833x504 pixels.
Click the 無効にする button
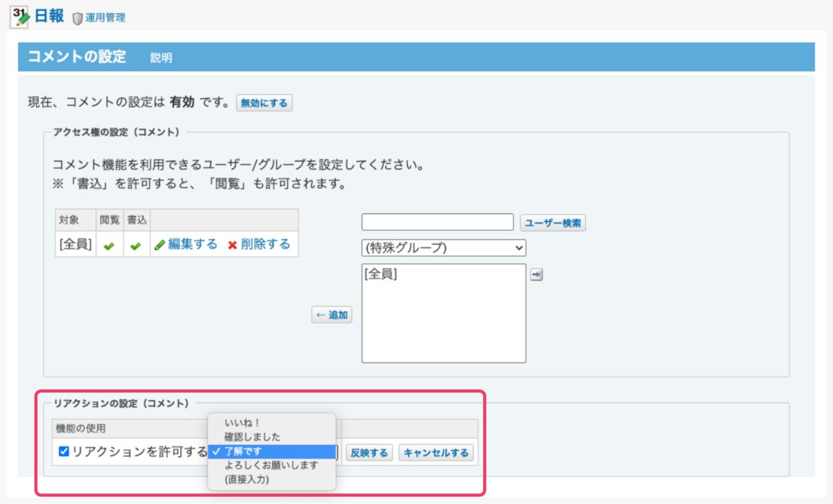tap(264, 103)
